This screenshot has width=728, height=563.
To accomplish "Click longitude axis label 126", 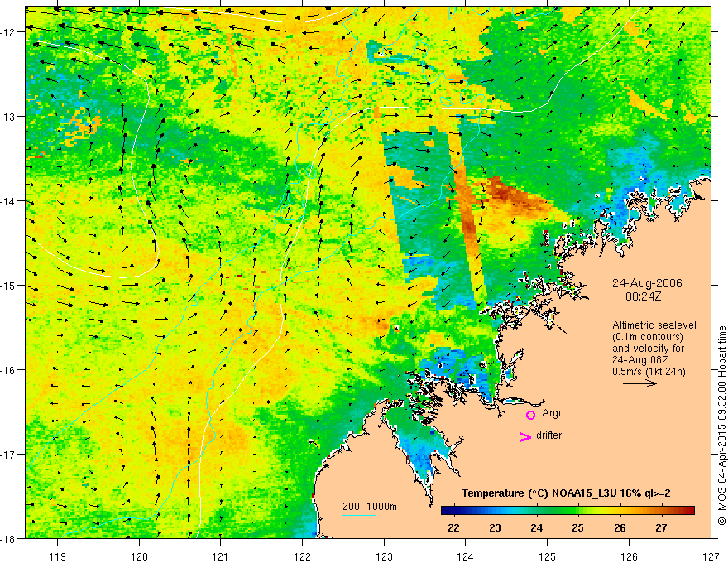I will (x=629, y=556).
